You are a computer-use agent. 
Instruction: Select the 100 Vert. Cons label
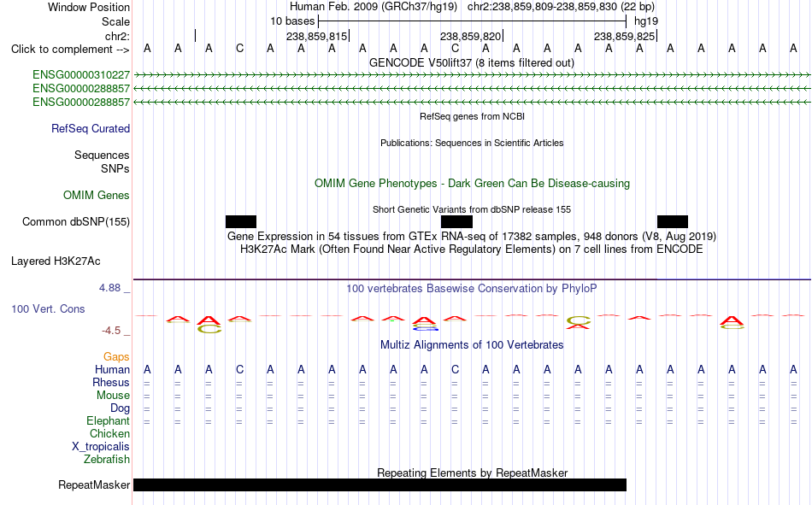(x=48, y=308)
